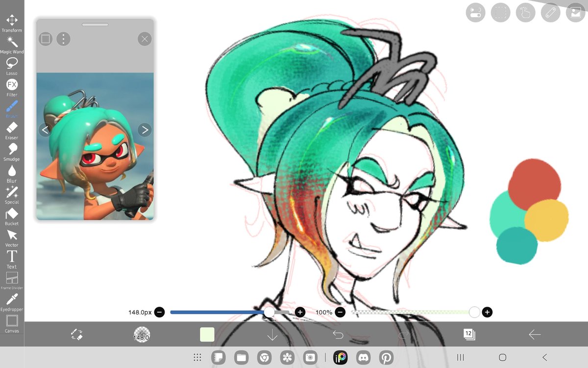This screenshot has width=588, height=368.
Task: Undo the last stroke
Action: (338, 335)
